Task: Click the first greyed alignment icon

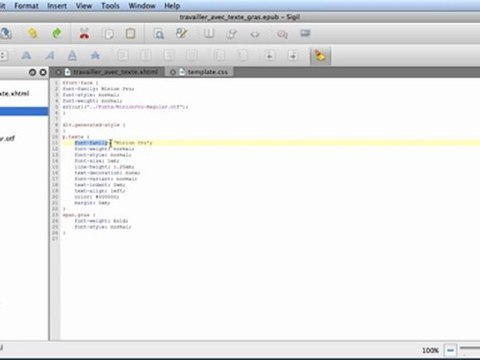Action: 123,55
